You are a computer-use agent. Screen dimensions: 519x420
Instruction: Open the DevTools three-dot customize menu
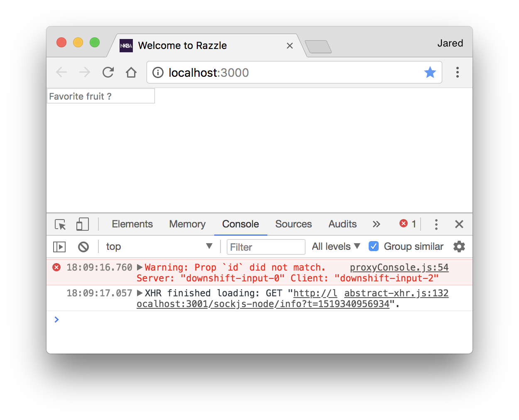pyautogui.click(x=436, y=224)
